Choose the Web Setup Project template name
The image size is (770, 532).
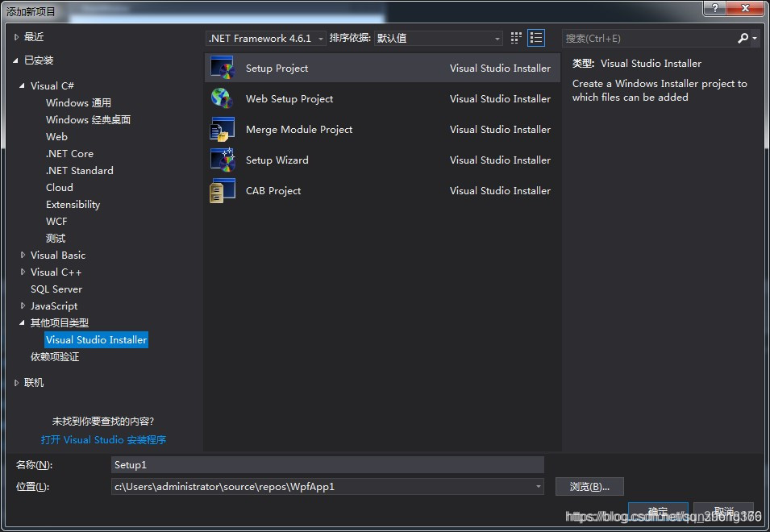(289, 98)
